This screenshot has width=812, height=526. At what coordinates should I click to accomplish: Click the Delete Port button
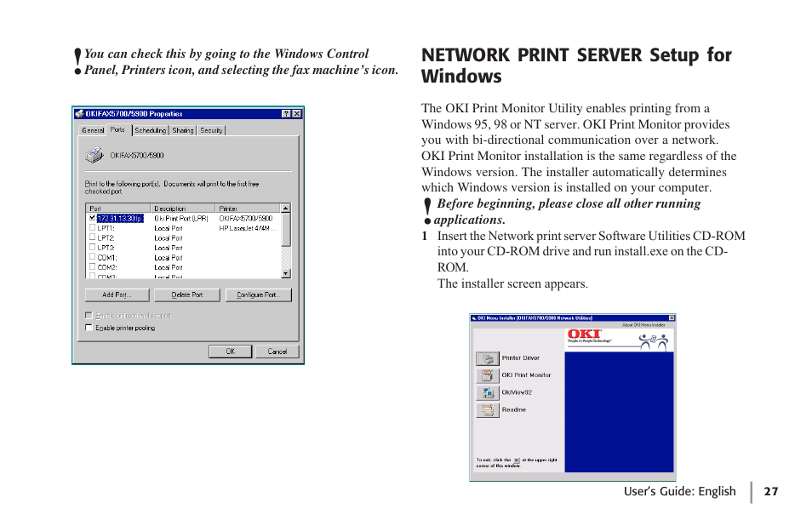coord(187,295)
